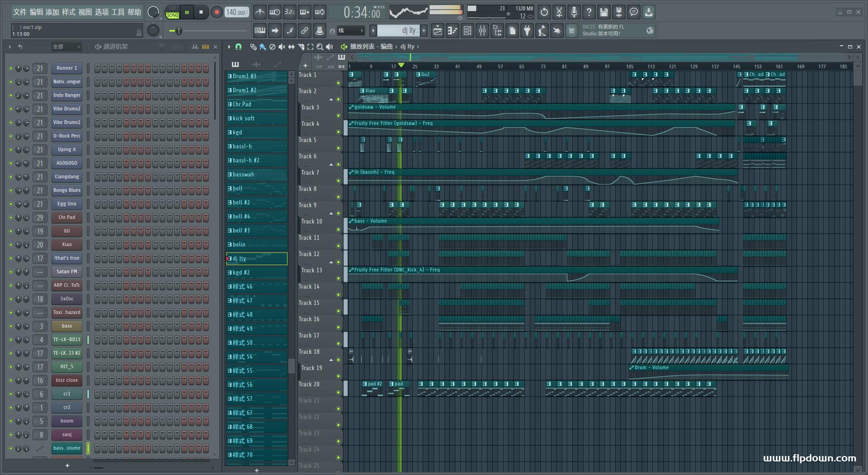Collapse the Track 9 group arrow
The height and width of the screenshot is (475, 868).
pos(331,213)
